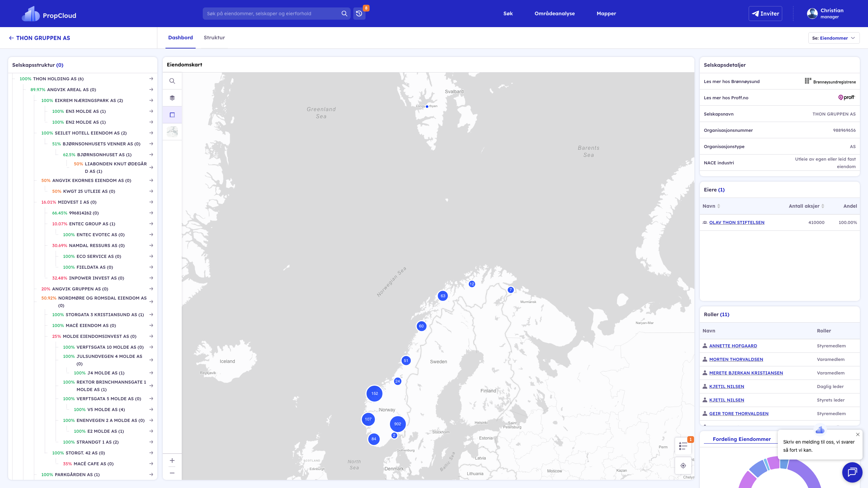This screenshot has width=868, height=488.
Task: Go back using the THON GRUPPEN AS arrow
Action: tap(11, 38)
